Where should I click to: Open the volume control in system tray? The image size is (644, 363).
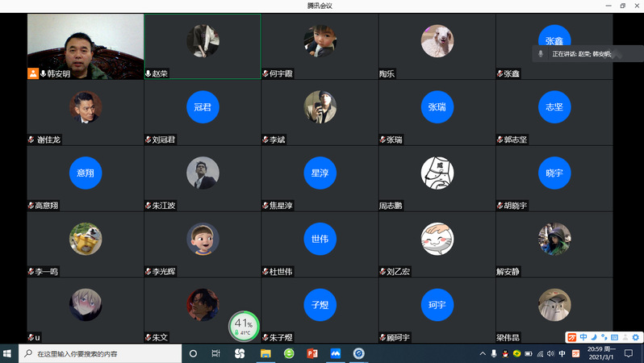pyautogui.click(x=550, y=353)
